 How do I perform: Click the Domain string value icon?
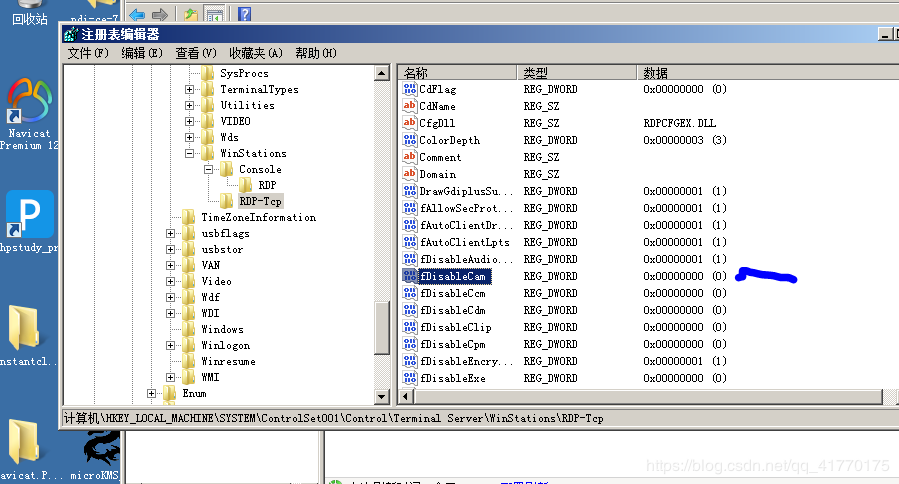pyautogui.click(x=409, y=174)
